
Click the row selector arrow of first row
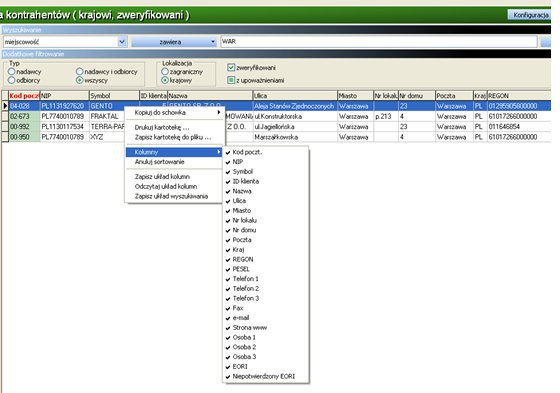pos(5,106)
